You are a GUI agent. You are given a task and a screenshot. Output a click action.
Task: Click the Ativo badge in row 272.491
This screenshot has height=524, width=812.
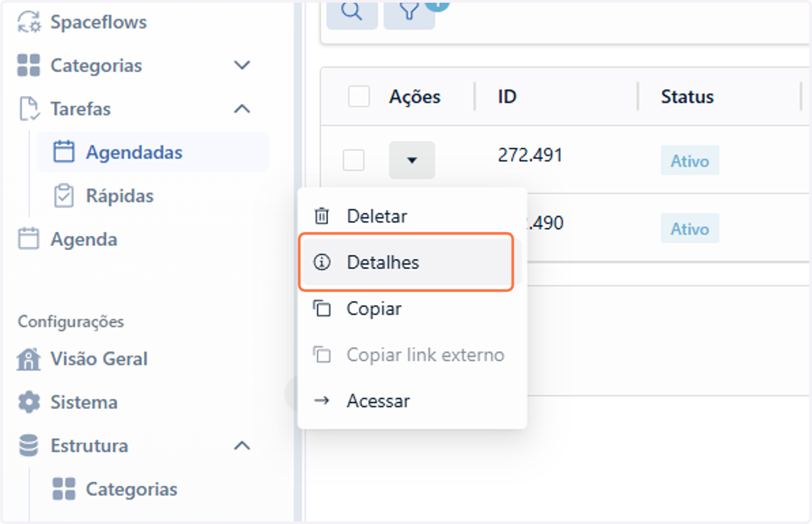[690, 162]
